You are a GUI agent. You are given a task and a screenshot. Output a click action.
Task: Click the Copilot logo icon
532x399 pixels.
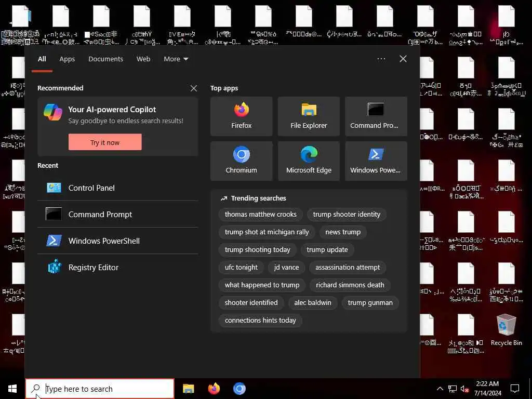53,112
